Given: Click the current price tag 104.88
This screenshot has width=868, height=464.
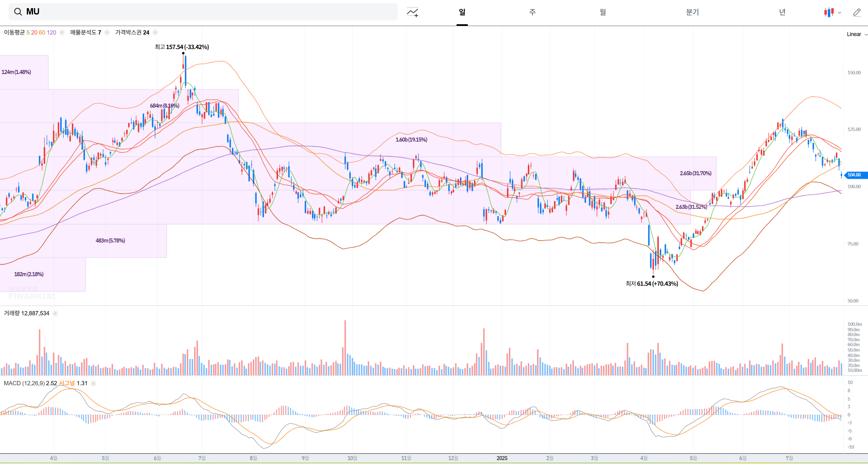Looking at the screenshot, I should coord(854,175).
